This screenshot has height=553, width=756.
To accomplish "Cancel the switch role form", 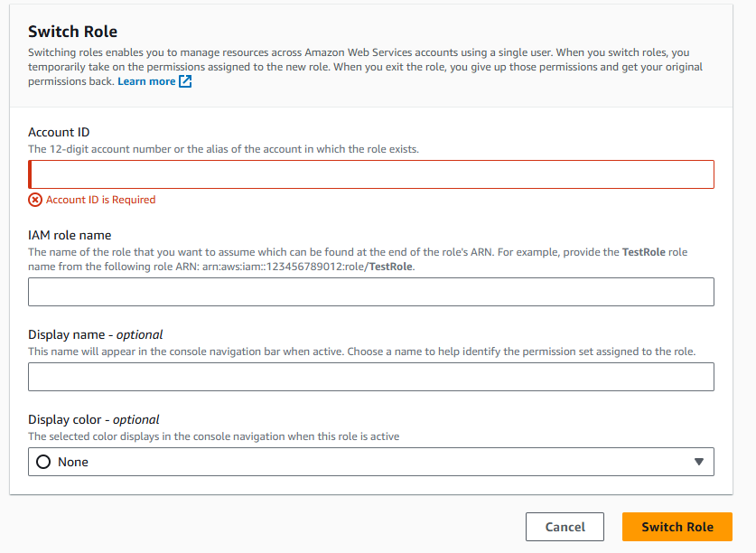I will [565, 527].
